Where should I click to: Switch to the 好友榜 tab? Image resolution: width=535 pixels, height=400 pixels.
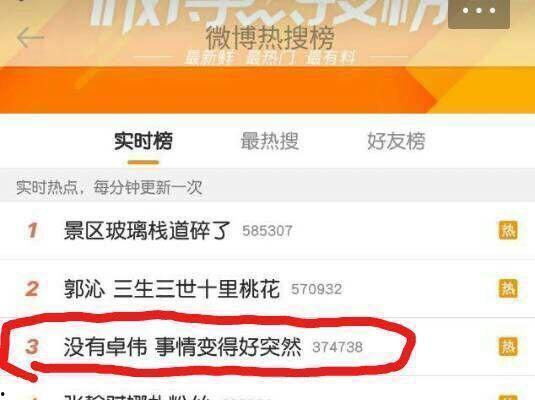[396, 141]
